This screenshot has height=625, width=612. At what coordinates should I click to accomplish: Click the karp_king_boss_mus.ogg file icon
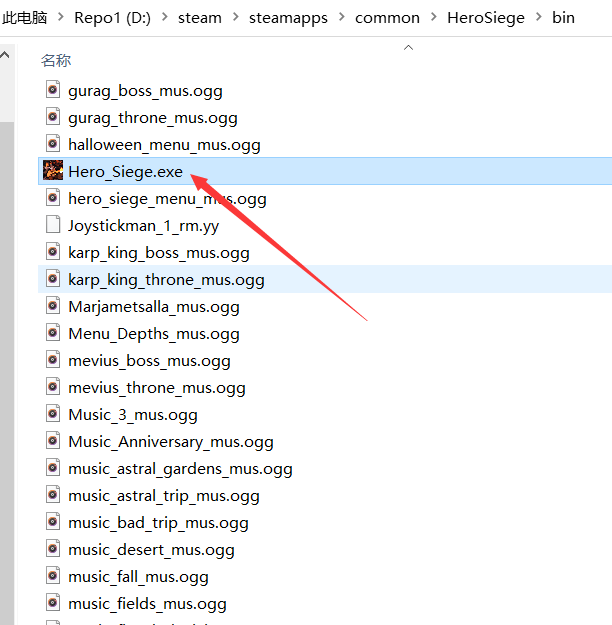(x=53, y=252)
